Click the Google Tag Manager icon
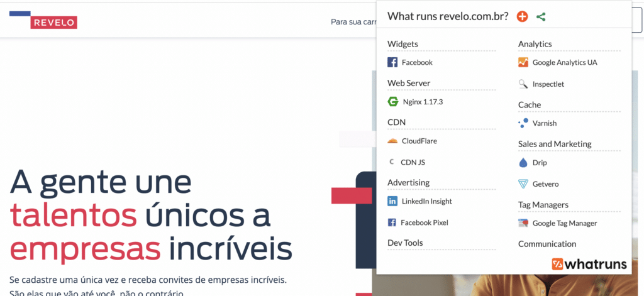Image resolution: width=644 pixels, height=296 pixels. [x=523, y=223]
